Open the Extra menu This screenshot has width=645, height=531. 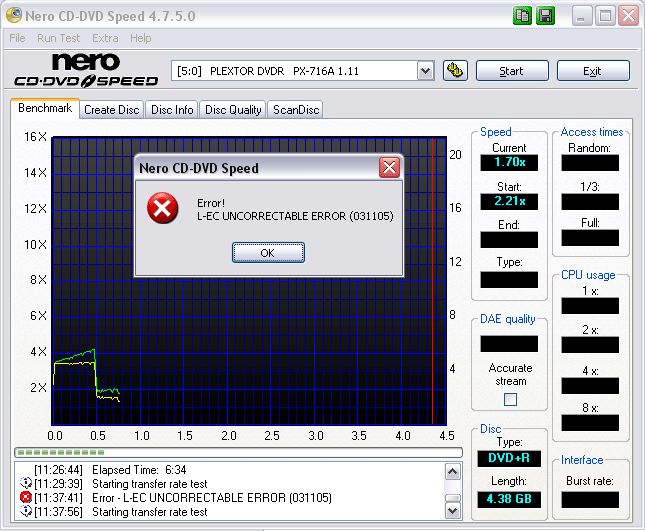pyautogui.click(x=105, y=38)
